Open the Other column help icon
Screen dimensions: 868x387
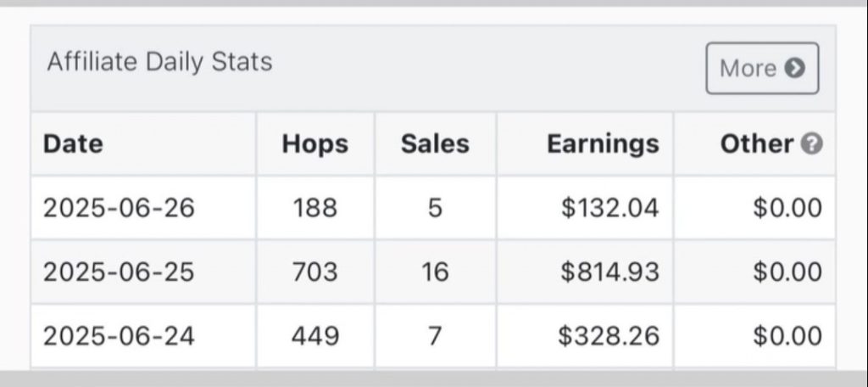coord(812,144)
